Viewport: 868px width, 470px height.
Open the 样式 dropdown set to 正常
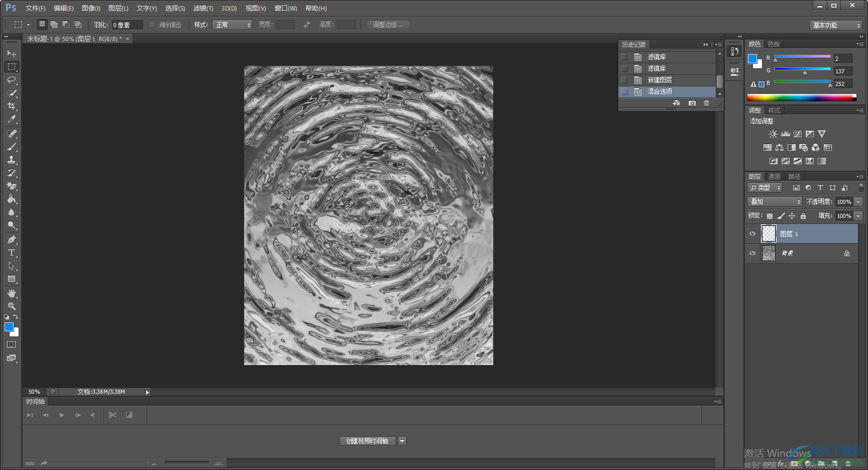pyautogui.click(x=232, y=25)
